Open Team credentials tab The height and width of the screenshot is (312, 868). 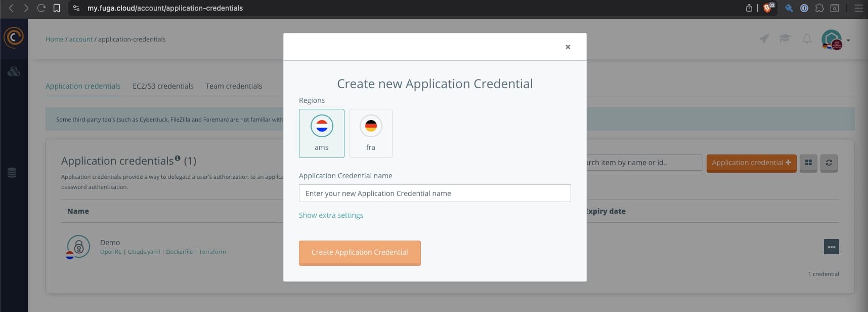[x=234, y=86]
